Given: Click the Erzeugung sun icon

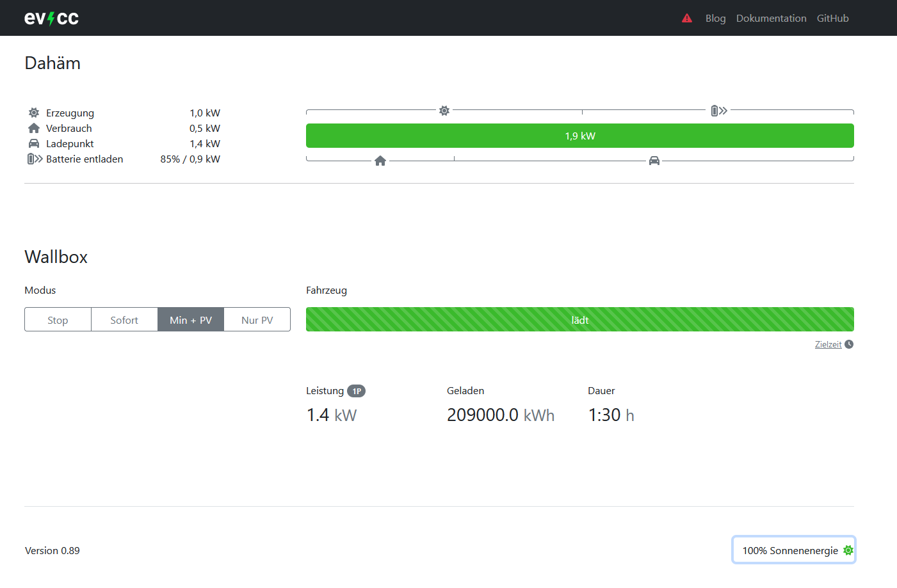Looking at the screenshot, I should (33, 112).
